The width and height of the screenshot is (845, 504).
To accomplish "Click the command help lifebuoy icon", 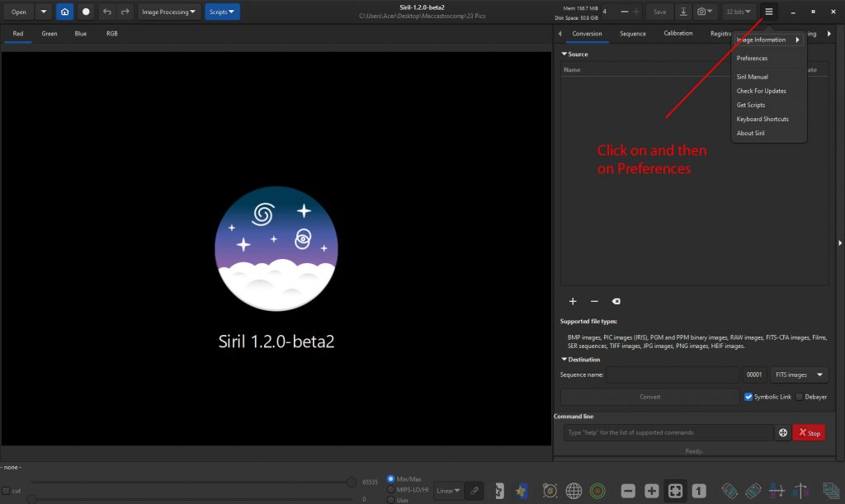I will click(783, 432).
